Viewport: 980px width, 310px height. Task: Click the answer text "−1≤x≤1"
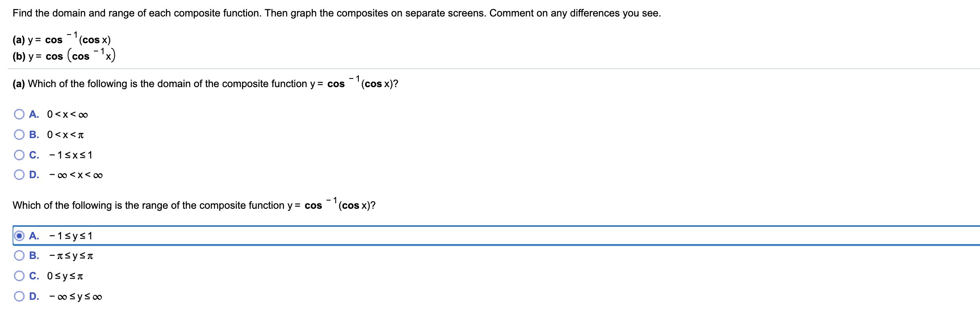click(x=71, y=155)
